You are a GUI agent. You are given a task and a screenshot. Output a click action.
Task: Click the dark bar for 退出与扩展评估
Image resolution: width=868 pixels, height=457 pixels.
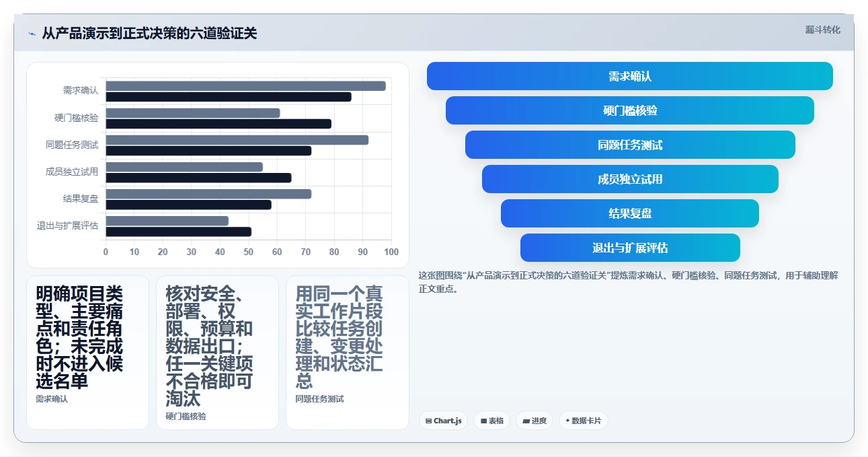point(179,232)
